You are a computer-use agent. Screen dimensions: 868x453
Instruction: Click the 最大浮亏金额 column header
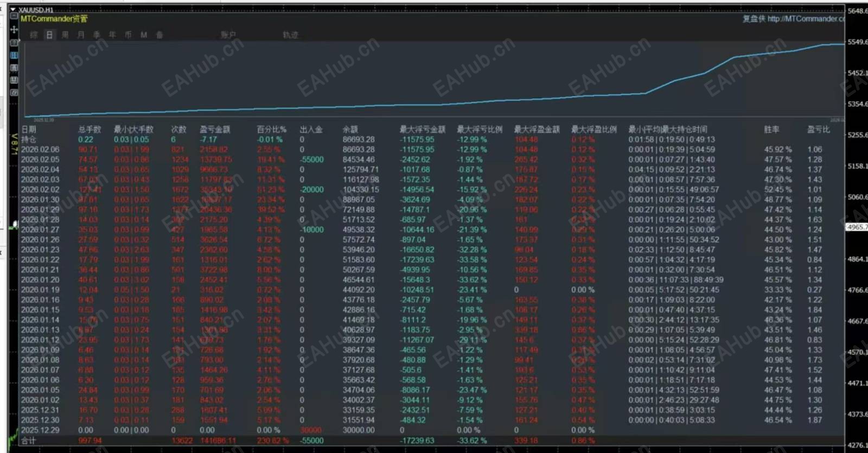coord(422,130)
